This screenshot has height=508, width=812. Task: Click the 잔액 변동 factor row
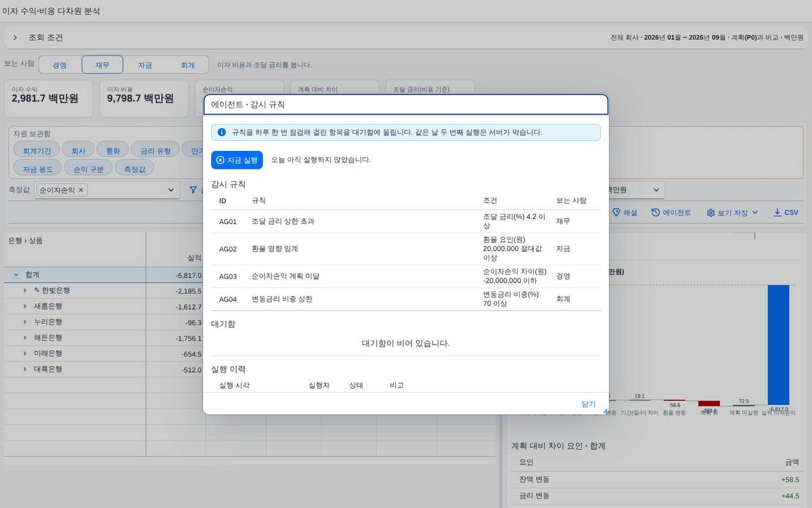tap(658, 480)
